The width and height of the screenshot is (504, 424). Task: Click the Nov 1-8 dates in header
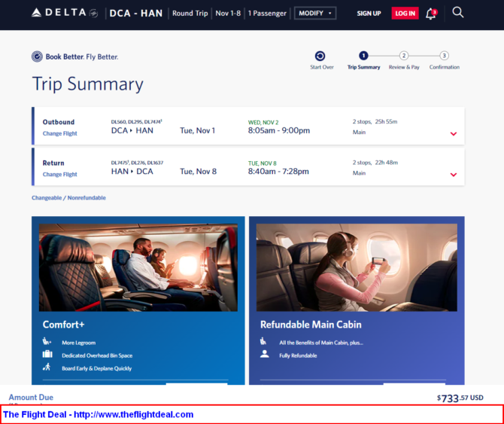[x=228, y=14]
